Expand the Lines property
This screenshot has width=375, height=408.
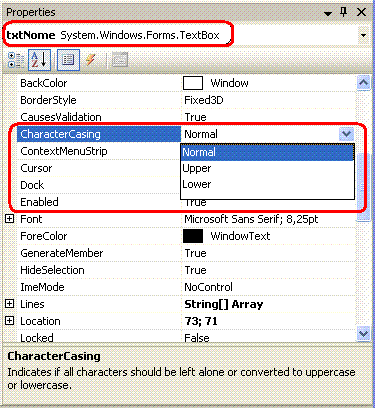(x=10, y=304)
